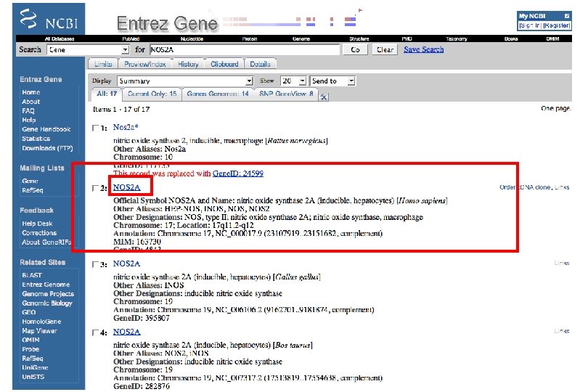Image resolution: width=588 pixels, height=392 pixels.
Task: Click the Save Search link
Action: [424, 49]
